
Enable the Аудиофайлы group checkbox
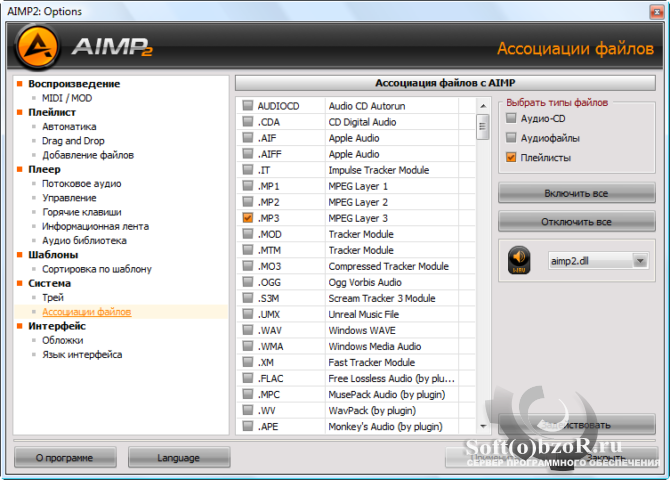click(x=511, y=138)
